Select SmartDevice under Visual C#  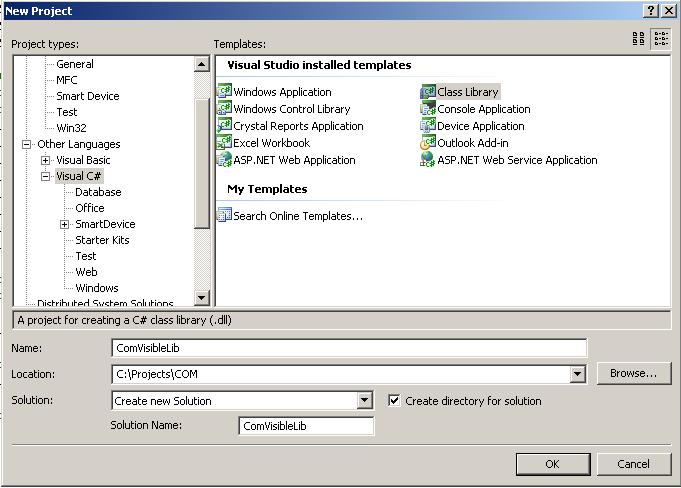[x=105, y=224]
